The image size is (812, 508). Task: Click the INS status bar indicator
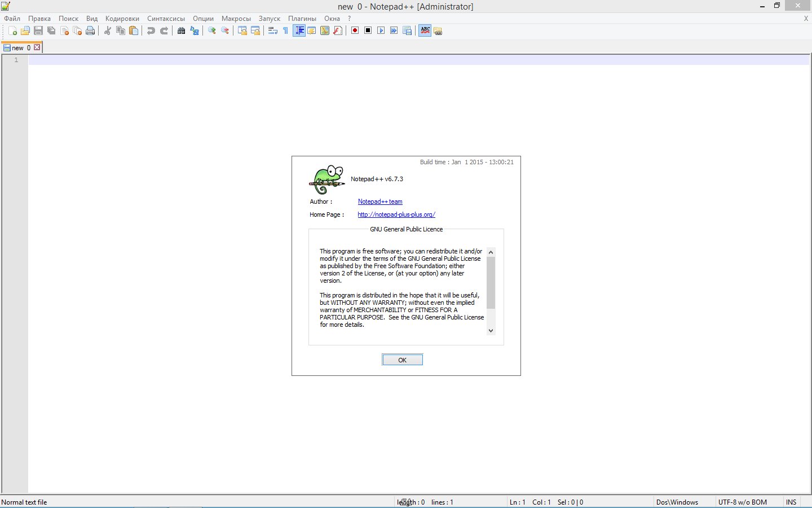(x=791, y=502)
